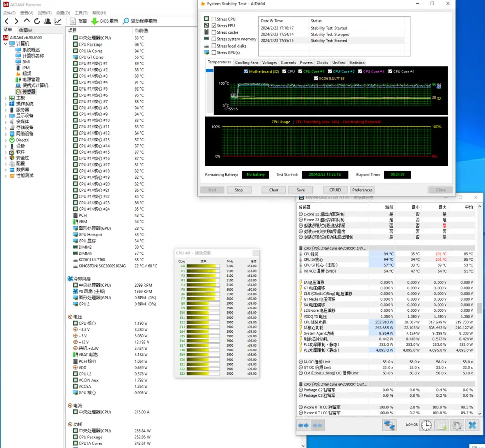485x448 pixels.
Task: Toggle Motherboard (32) graph checkbox
Action: (x=246, y=71)
